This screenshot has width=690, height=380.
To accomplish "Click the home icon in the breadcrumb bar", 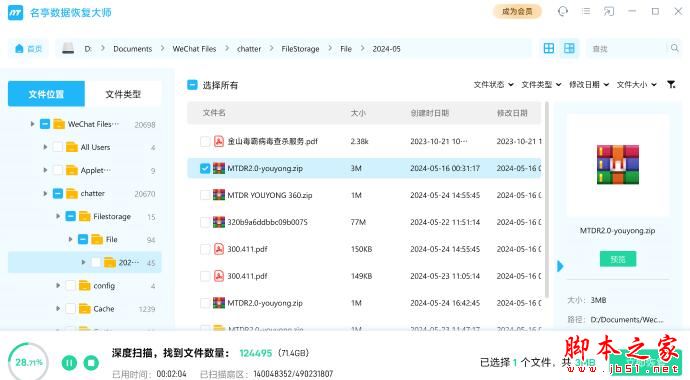I will pos(19,48).
